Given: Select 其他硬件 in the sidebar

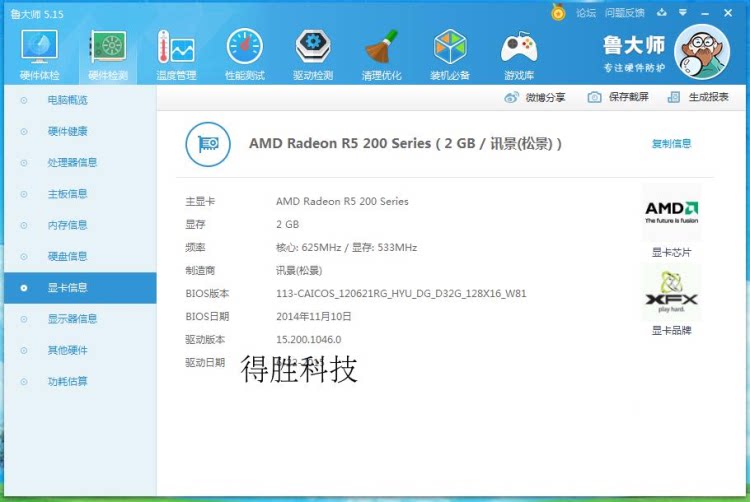Looking at the screenshot, I should click(80, 350).
